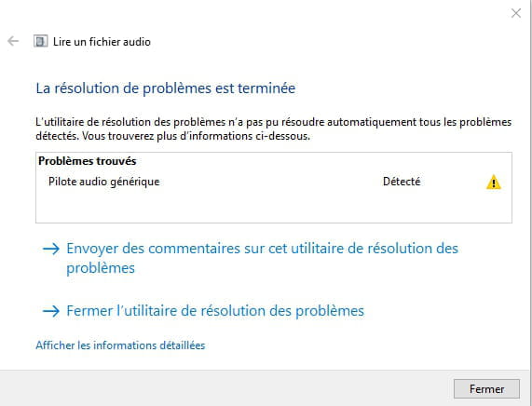Click the Problèmes trouvés header
The width and height of the screenshot is (532, 406).
pyautogui.click(x=88, y=161)
